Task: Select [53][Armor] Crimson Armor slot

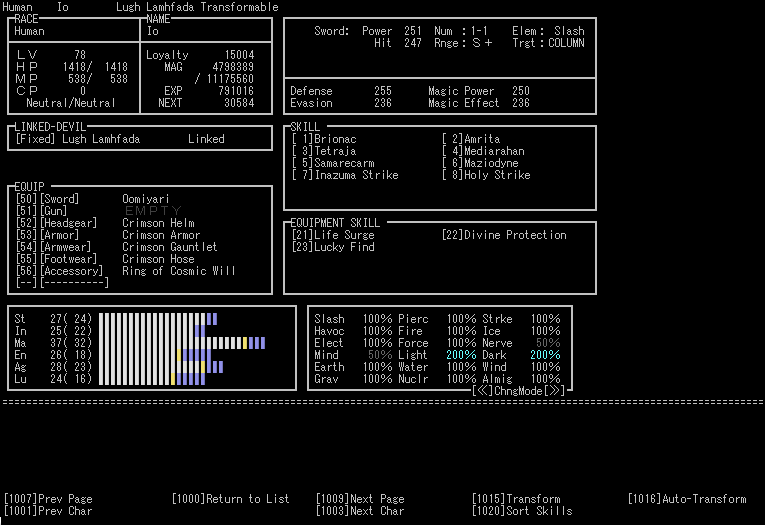Action: point(108,235)
